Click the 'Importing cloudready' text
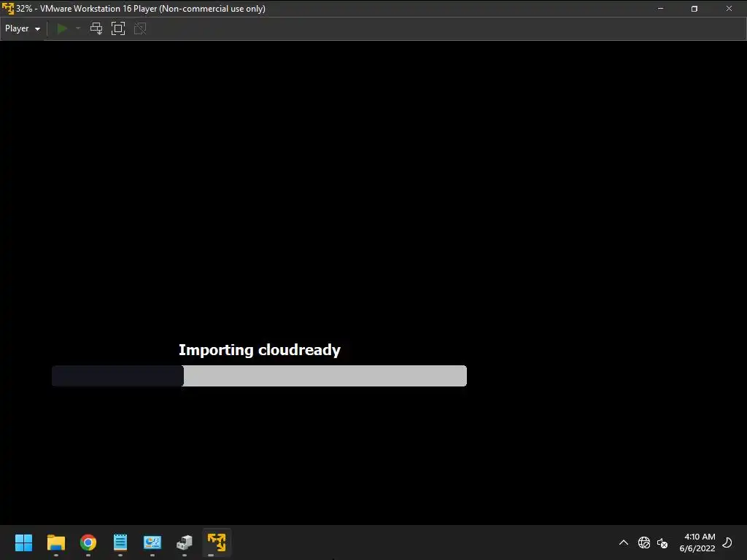The width and height of the screenshot is (747, 560). [260, 350]
